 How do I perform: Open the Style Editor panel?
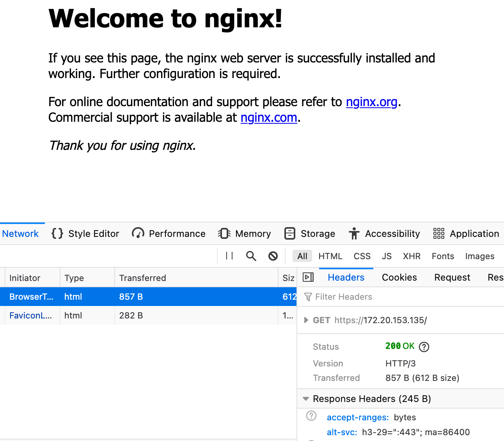point(85,233)
